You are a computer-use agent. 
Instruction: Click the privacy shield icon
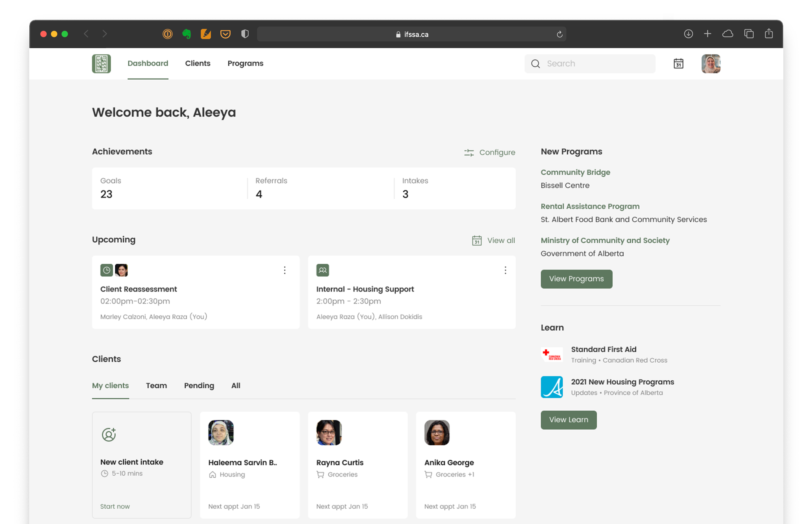(x=245, y=34)
